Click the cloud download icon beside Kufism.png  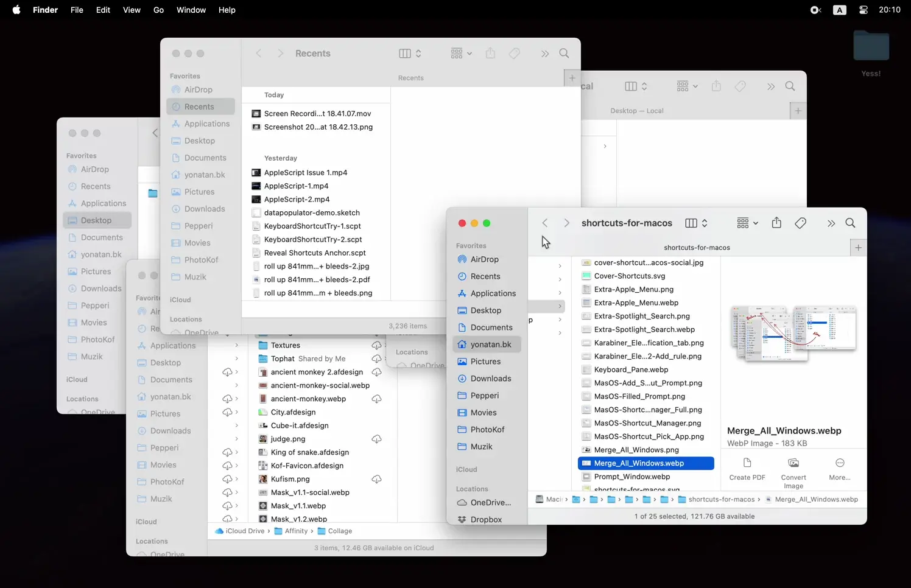tap(377, 479)
